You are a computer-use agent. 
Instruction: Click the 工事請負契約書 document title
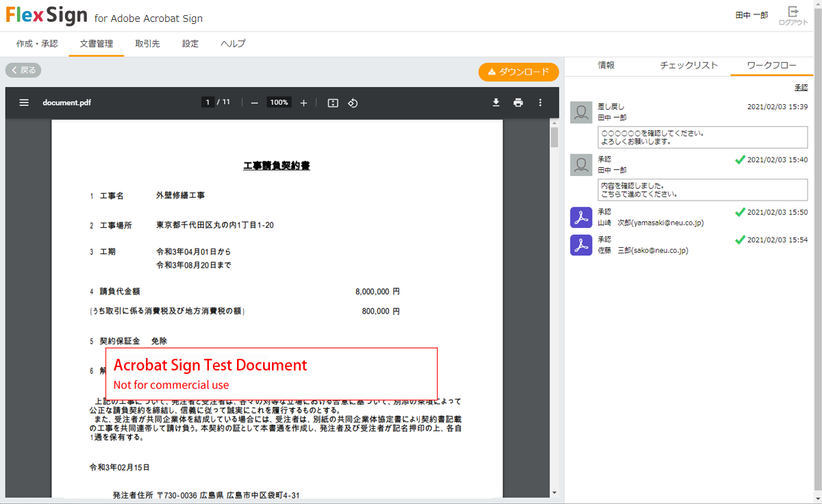[277, 166]
